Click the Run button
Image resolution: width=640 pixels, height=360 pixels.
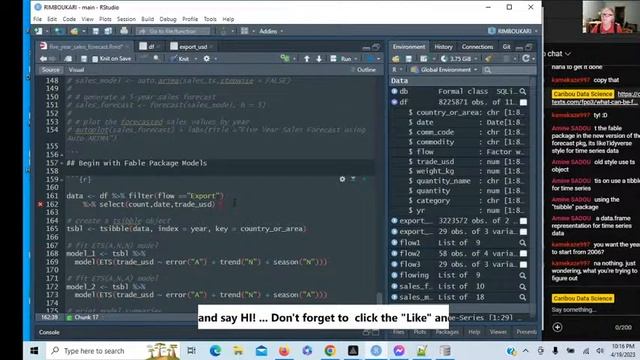342,59
